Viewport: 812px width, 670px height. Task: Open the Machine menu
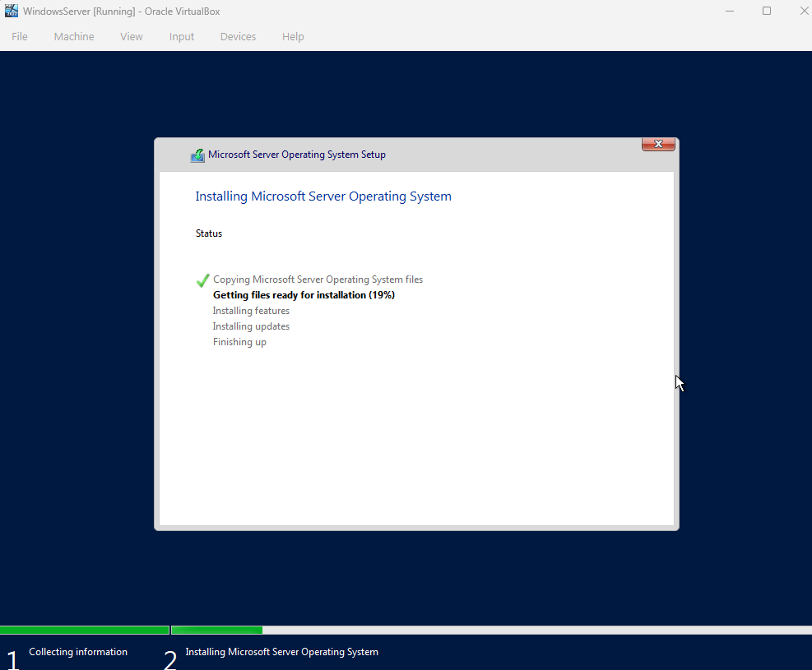pyautogui.click(x=74, y=37)
